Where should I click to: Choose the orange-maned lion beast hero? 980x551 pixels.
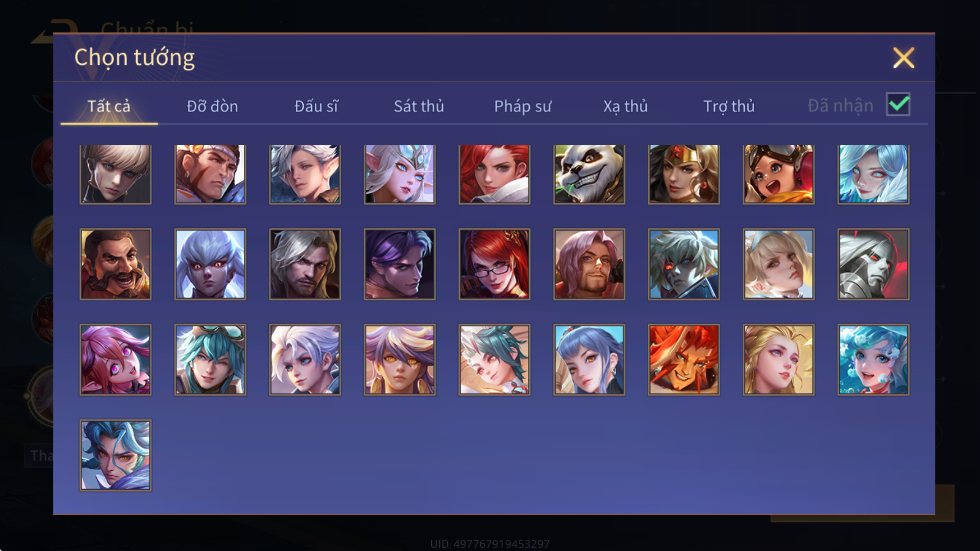(684, 359)
